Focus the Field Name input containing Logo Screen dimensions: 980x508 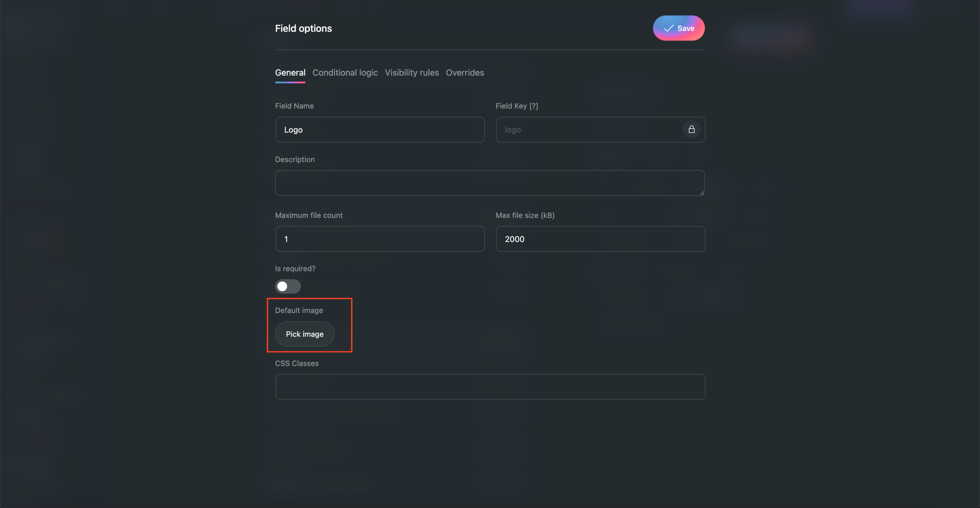[x=380, y=130]
